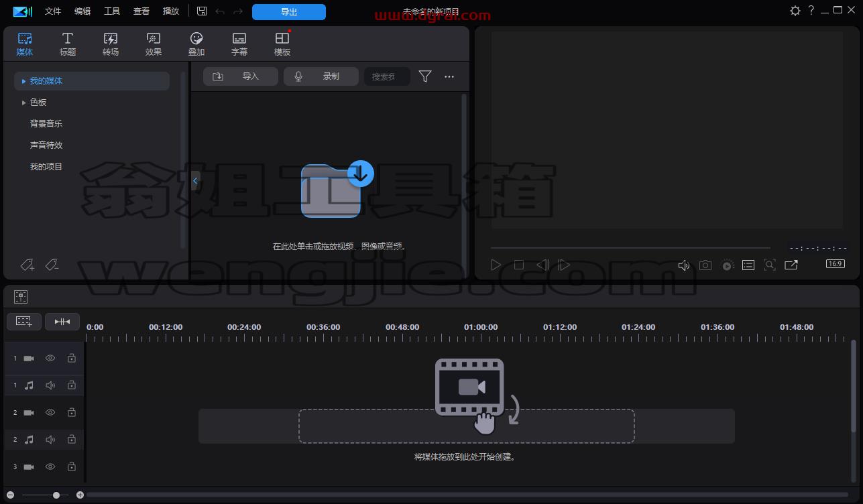Open the 转场 transitions room
This screenshot has height=504, width=863.
click(111, 44)
